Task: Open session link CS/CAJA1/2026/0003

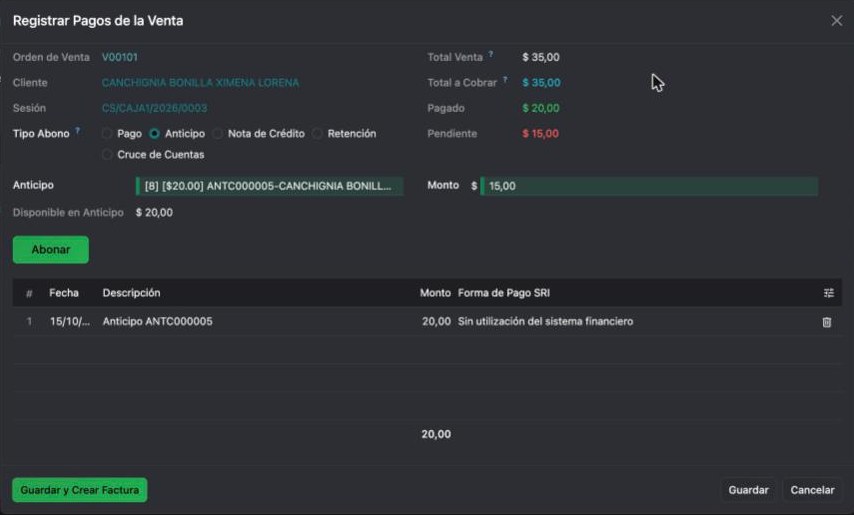Action: 155,108
